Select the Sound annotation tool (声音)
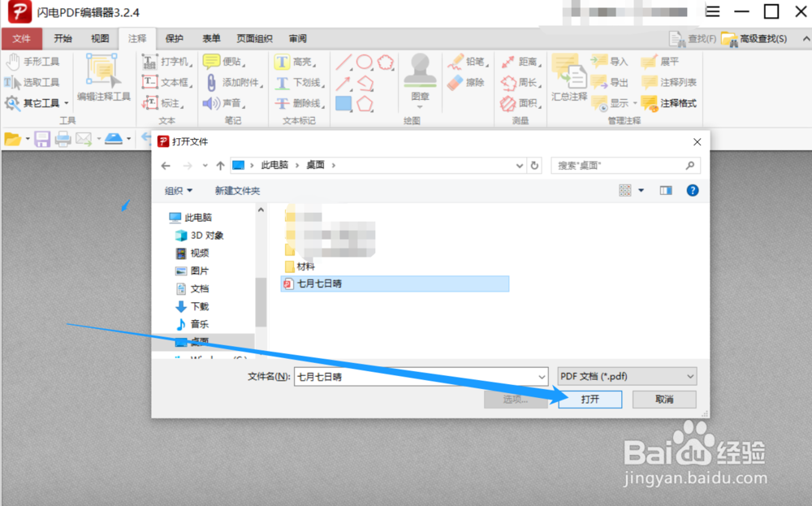The image size is (812, 506). pyautogui.click(x=224, y=103)
